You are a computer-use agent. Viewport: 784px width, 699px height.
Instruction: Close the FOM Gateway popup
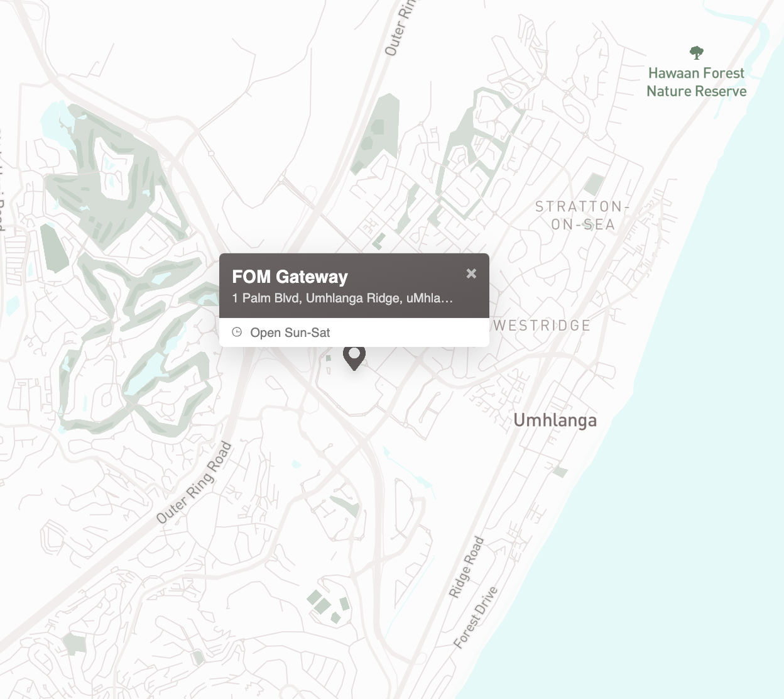pyautogui.click(x=471, y=273)
